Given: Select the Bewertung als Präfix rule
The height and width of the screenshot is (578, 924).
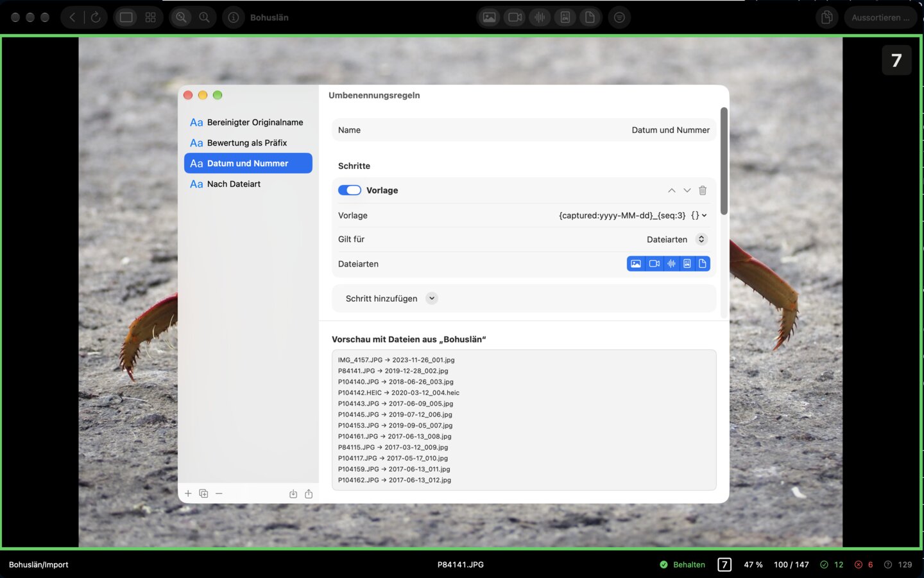Looking at the screenshot, I should coord(248,143).
